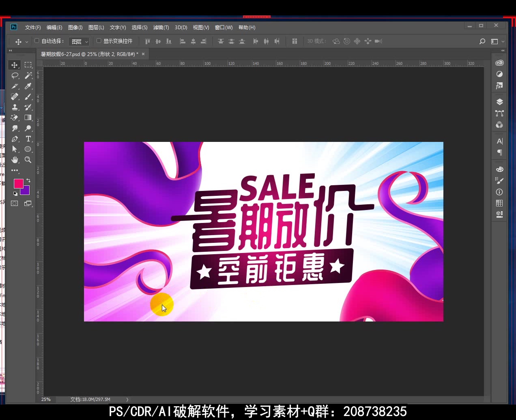
Task: Select the Clone Stamp tool
Action: 15,107
